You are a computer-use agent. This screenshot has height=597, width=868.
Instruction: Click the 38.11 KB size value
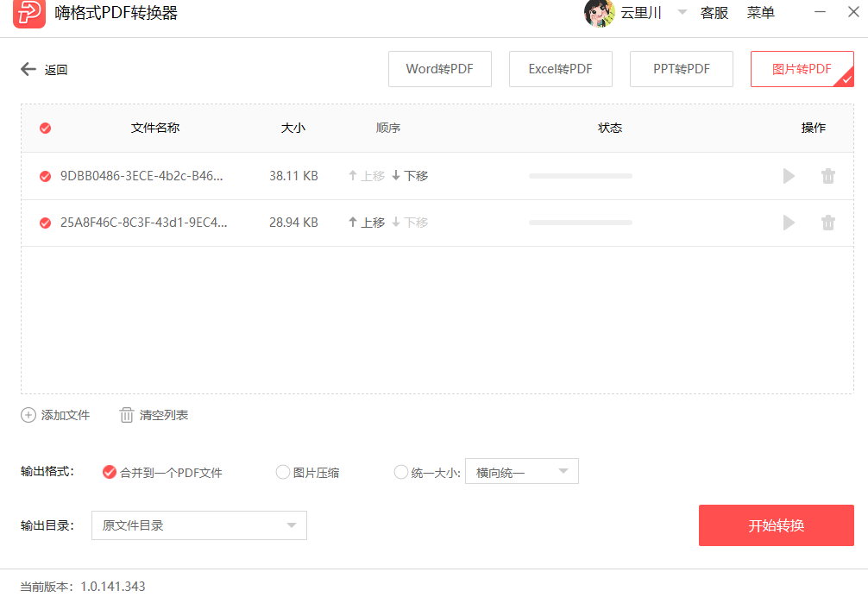[293, 176]
